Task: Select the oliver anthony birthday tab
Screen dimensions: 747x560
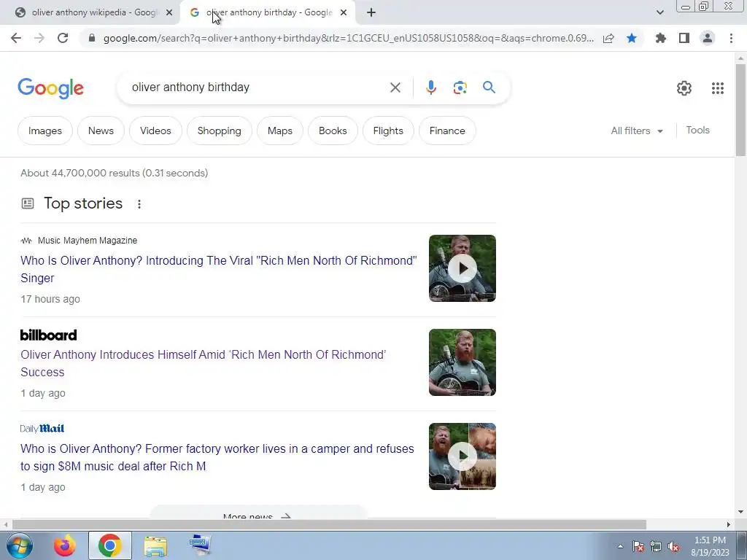Action: click(268, 13)
